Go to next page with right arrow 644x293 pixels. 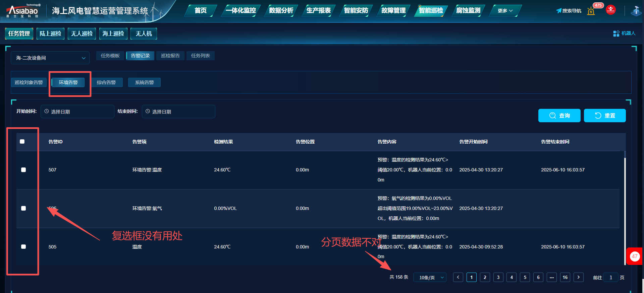pos(579,277)
